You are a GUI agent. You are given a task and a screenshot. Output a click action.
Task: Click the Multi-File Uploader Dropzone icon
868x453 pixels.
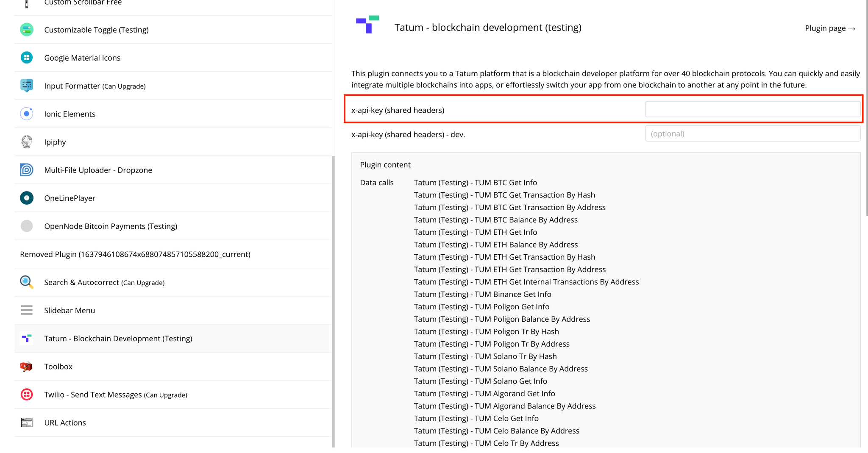click(27, 170)
